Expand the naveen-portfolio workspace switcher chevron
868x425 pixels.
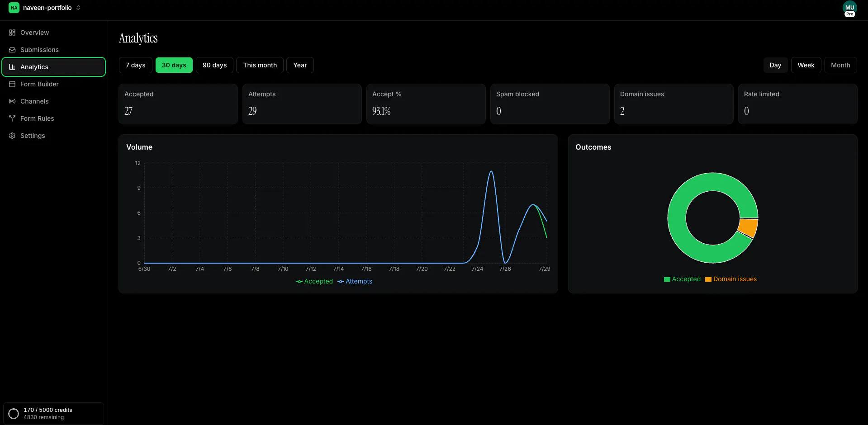[x=78, y=8]
